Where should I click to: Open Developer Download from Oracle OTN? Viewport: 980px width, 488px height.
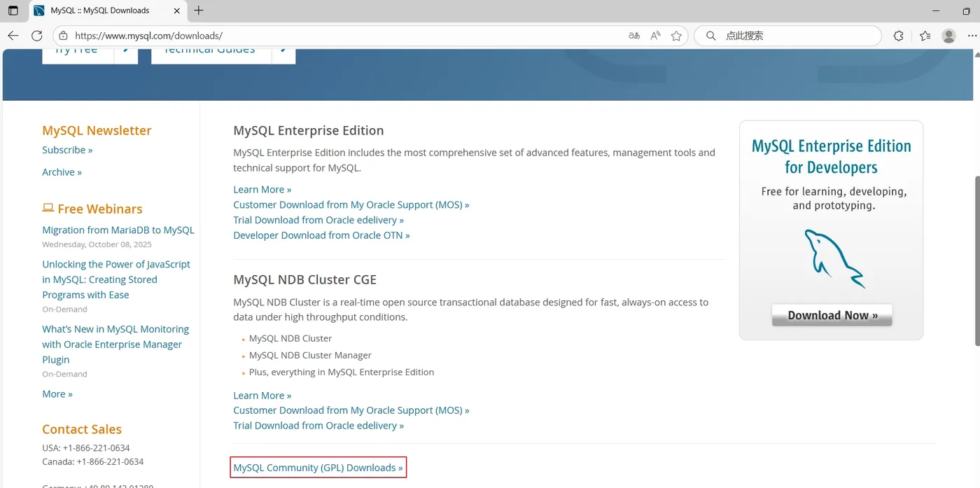point(321,235)
